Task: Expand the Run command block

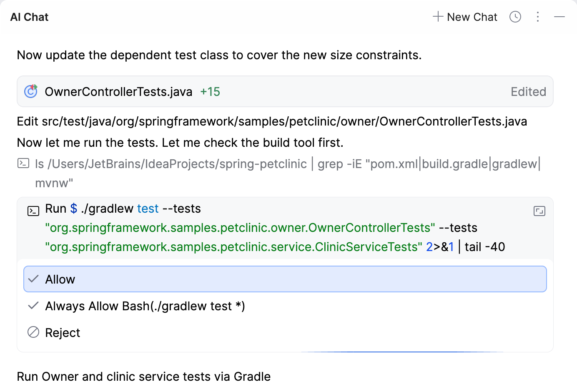Action: [x=539, y=211]
